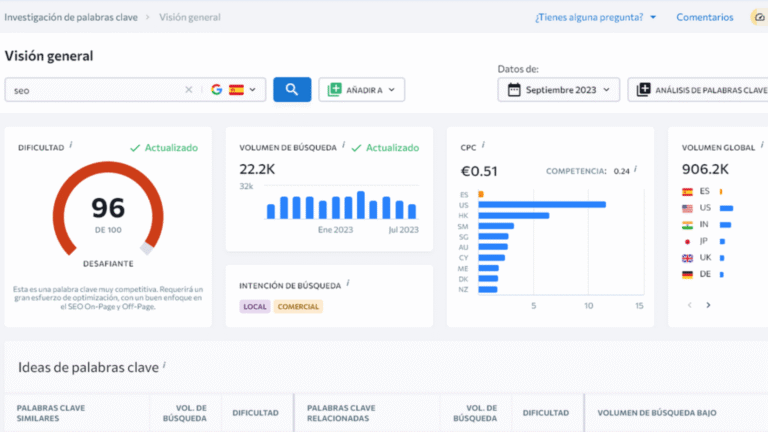Click the VOLUMEN DE BÚSQUEDA BAJO column header

coord(657,413)
